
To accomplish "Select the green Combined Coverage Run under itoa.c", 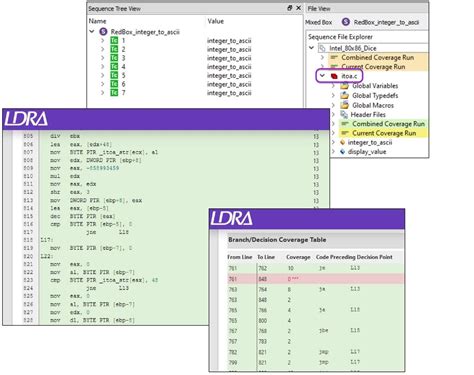I will tap(382, 124).
